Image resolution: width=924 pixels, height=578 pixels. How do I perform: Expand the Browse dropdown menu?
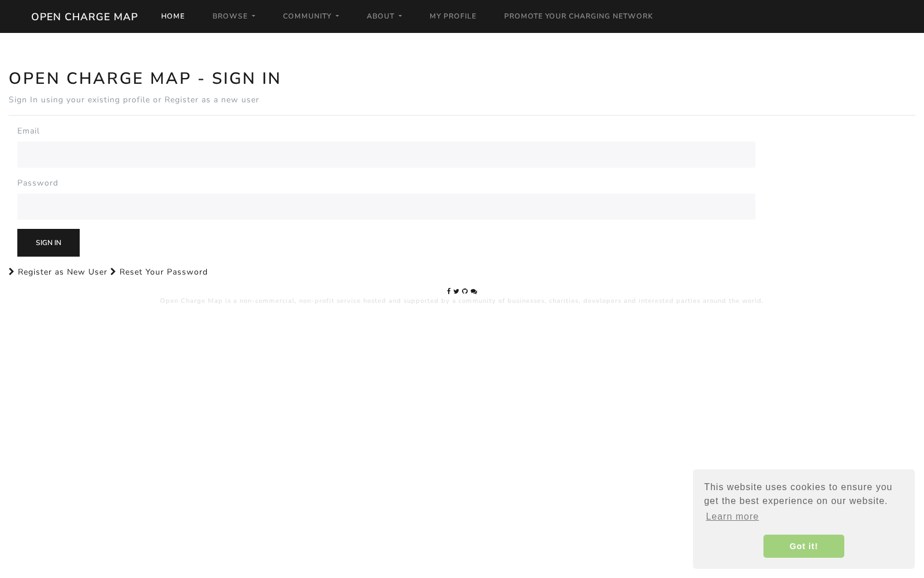(234, 16)
